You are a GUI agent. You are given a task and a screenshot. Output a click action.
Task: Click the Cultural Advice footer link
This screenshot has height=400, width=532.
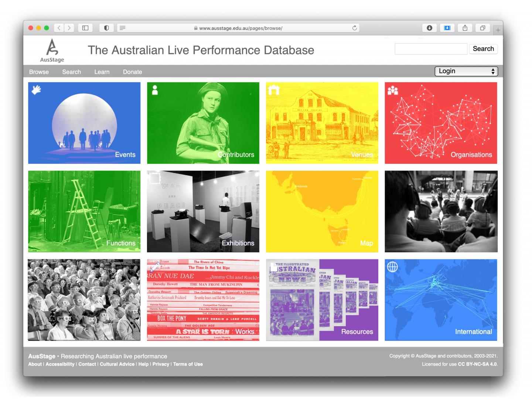pyautogui.click(x=117, y=364)
